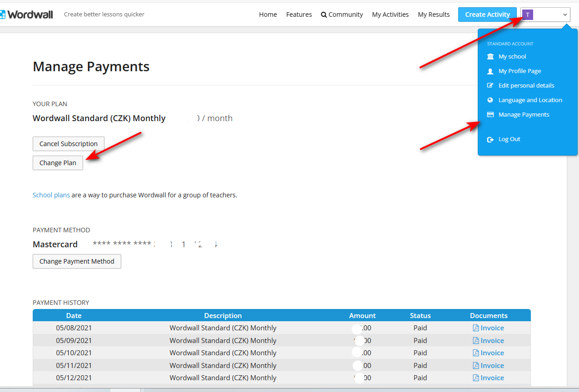Click the Create Activity button
This screenshot has width=579, height=392.
[x=487, y=15]
